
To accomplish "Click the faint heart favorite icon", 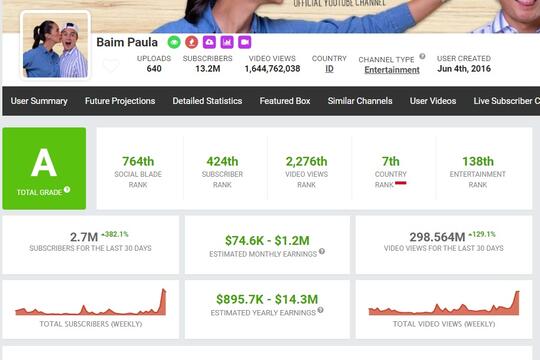I will (111, 65).
